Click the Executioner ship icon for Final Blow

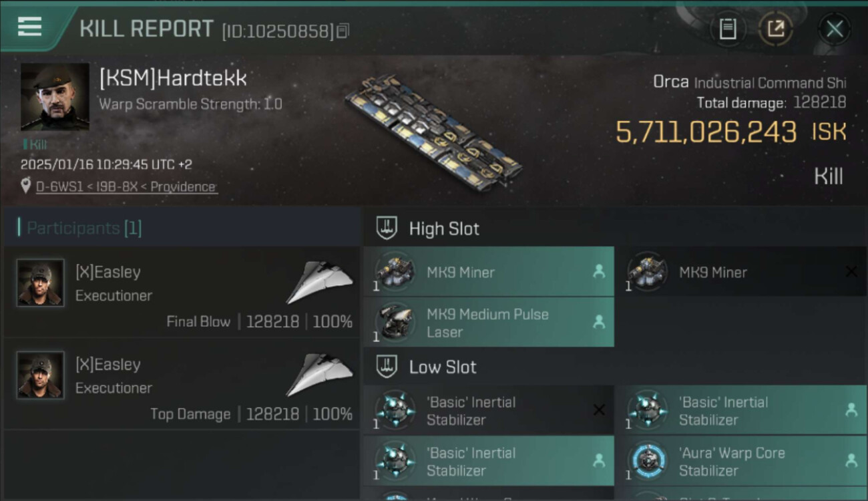tap(319, 283)
